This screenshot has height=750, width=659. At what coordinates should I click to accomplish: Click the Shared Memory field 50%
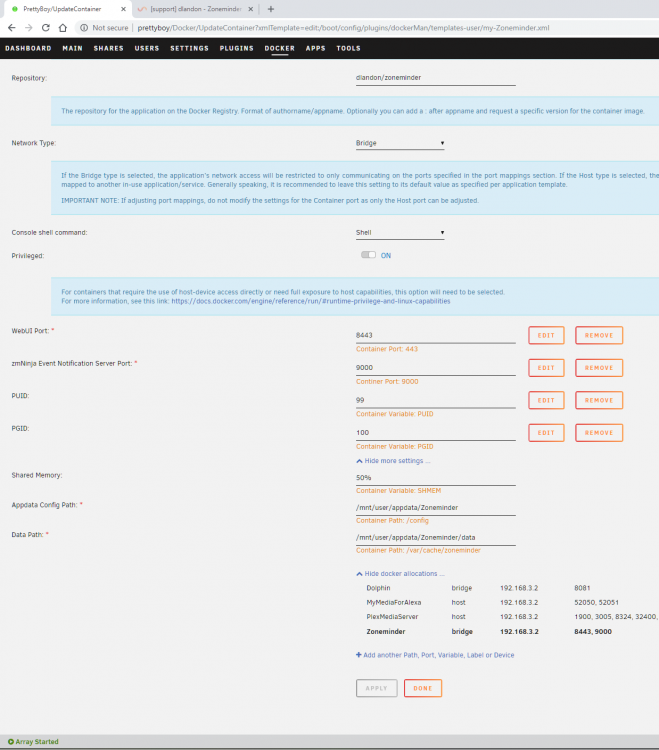435,478
